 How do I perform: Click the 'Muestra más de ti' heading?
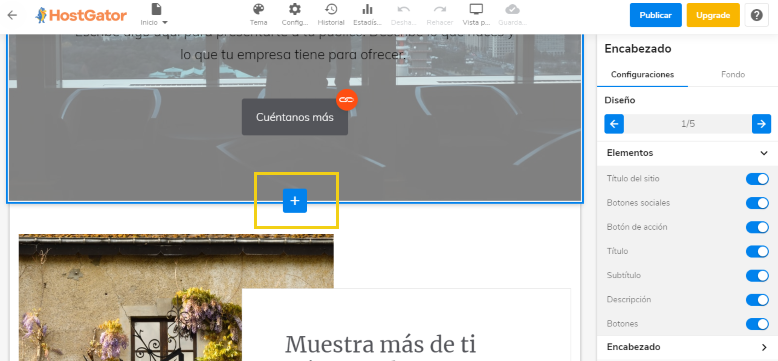click(x=380, y=344)
